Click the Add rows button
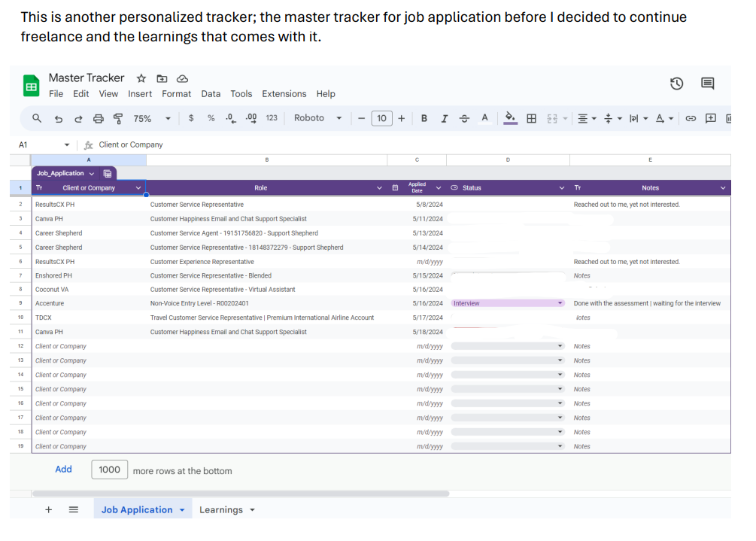The width and height of the screenshot is (756, 541). click(x=63, y=470)
